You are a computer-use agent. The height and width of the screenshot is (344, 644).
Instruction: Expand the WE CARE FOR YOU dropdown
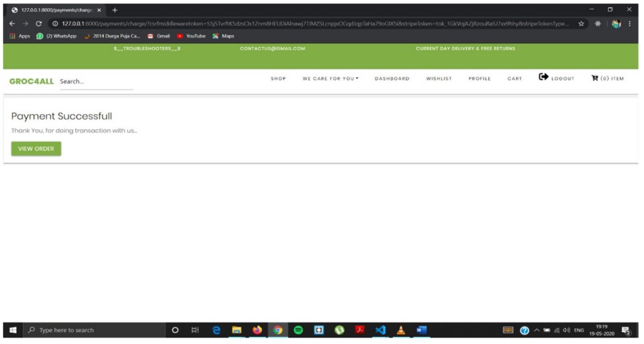[331, 78]
